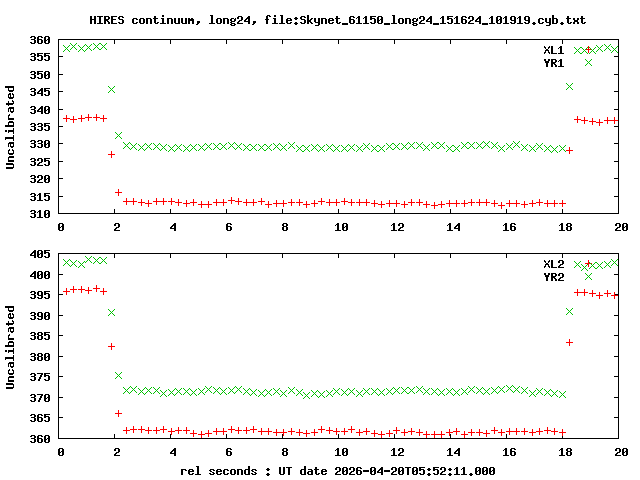Viewport: 640px width, 480px height.
Task: Select the XL2 legend label in bottom plot
Action: [x=553, y=264]
